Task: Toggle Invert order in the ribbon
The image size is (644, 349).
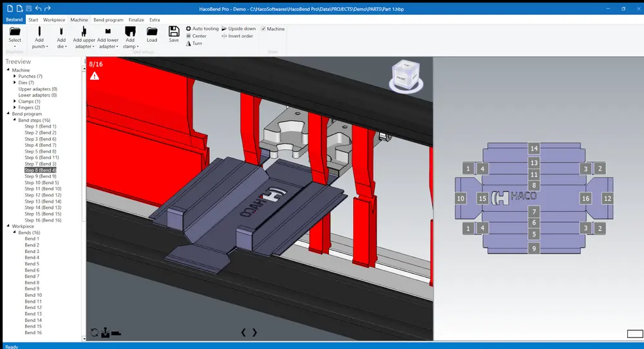Action: (x=237, y=36)
